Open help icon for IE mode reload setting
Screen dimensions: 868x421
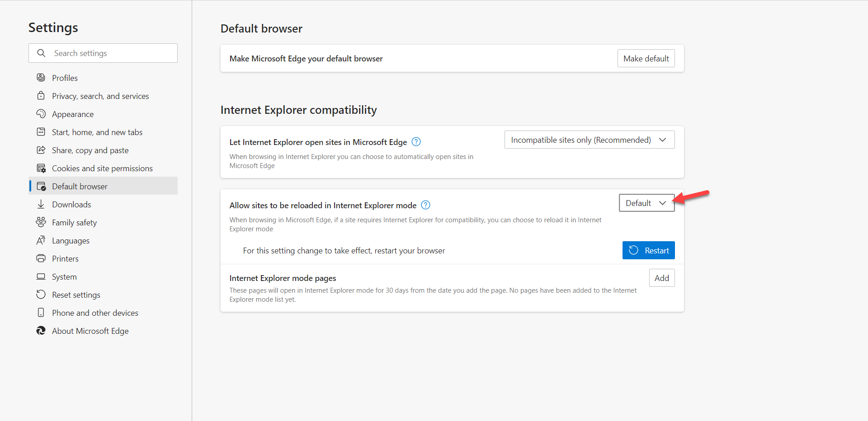click(x=426, y=205)
